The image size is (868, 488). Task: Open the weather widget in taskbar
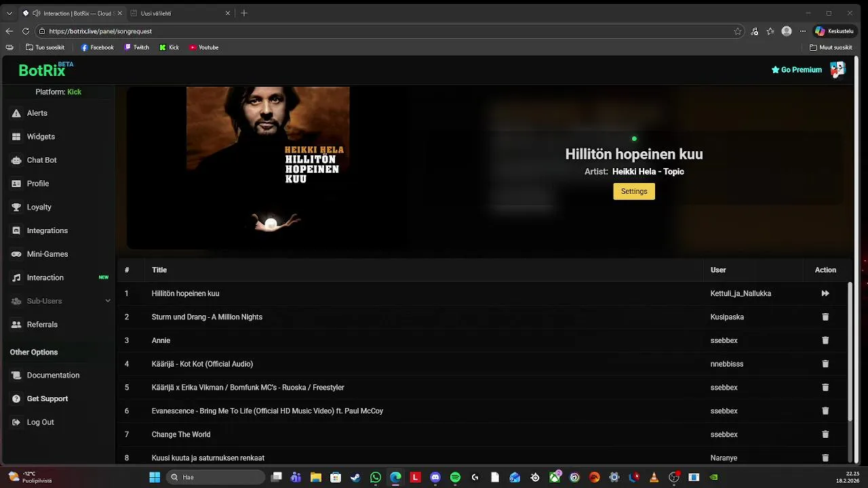point(30,477)
